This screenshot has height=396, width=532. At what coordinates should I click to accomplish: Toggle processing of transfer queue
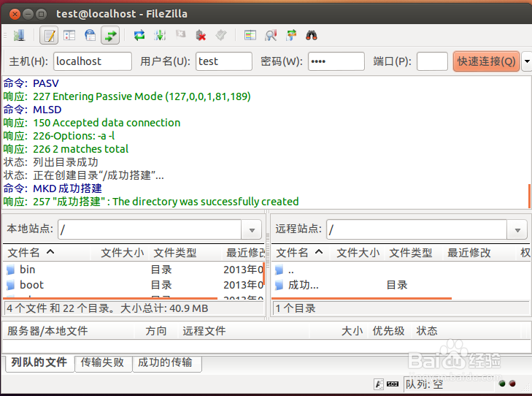160,35
